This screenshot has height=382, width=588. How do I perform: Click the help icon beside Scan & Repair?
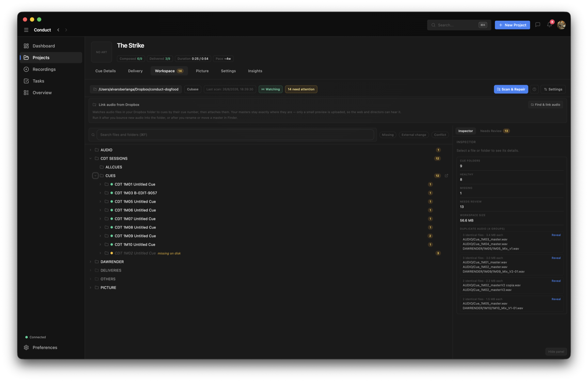[x=534, y=89]
